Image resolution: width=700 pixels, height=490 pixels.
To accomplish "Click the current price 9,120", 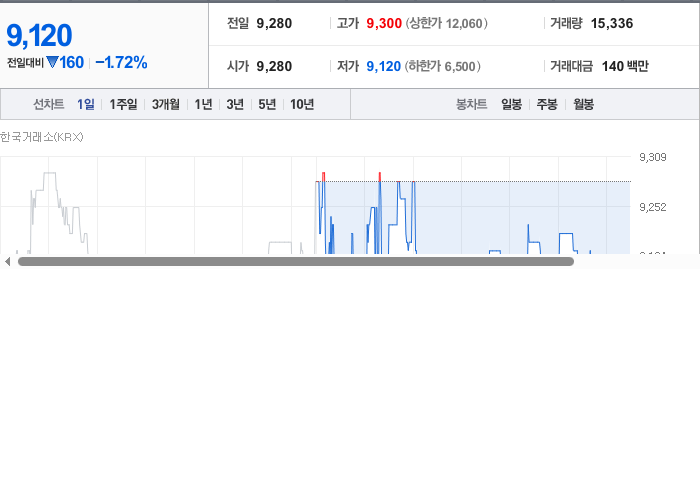I will pos(39,35).
